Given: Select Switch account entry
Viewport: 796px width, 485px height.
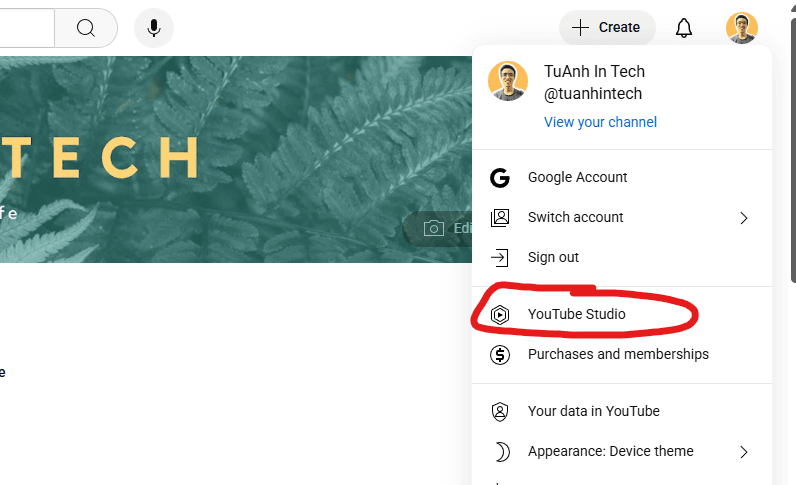Looking at the screenshot, I should (622, 217).
